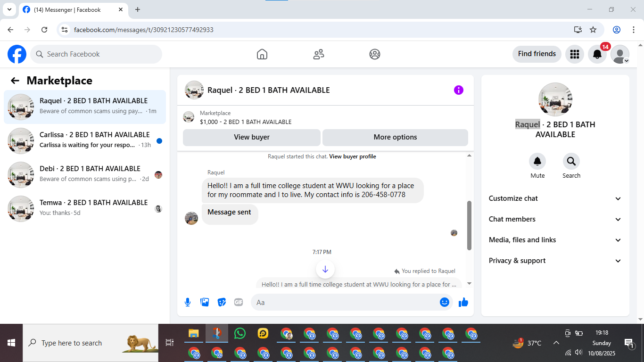
Task: Open File Explorer from the taskbar
Action: (193, 334)
